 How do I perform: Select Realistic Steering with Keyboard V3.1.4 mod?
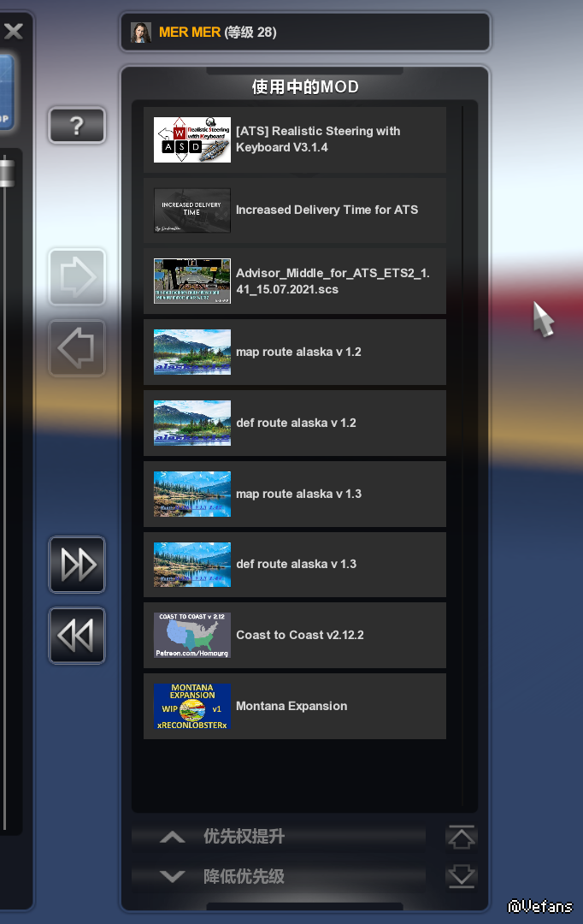[294, 139]
